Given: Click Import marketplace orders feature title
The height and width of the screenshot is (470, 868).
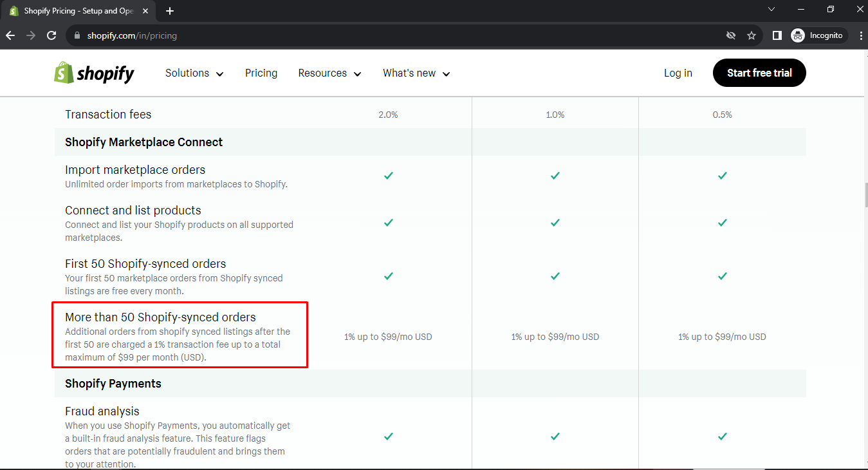Looking at the screenshot, I should point(135,170).
